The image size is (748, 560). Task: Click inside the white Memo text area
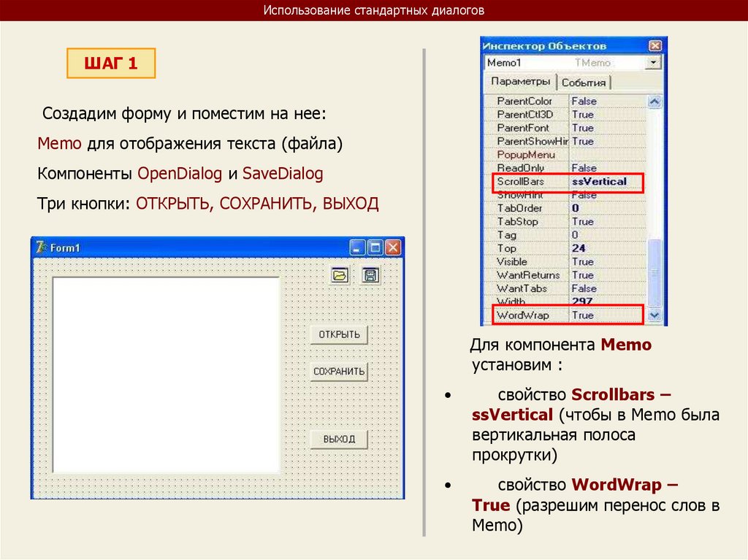166,375
